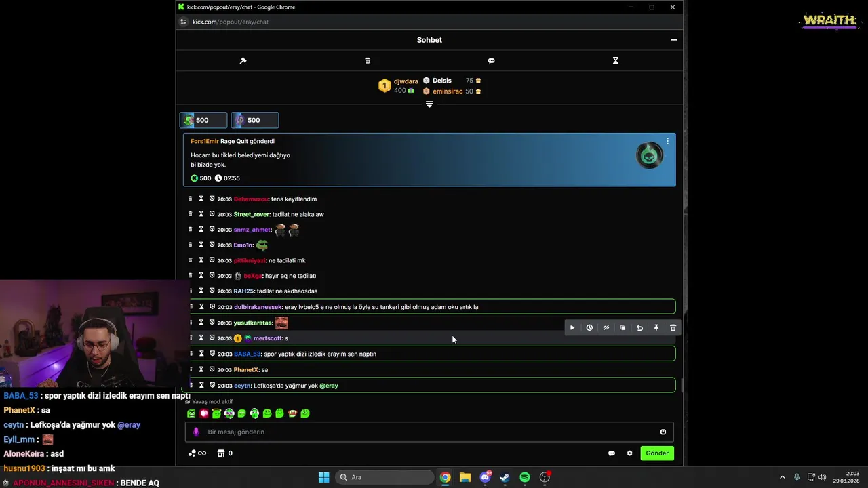Open the ban hammer tool in chat header
This screenshot has height=488, width=868.
(x=243, y=60)
